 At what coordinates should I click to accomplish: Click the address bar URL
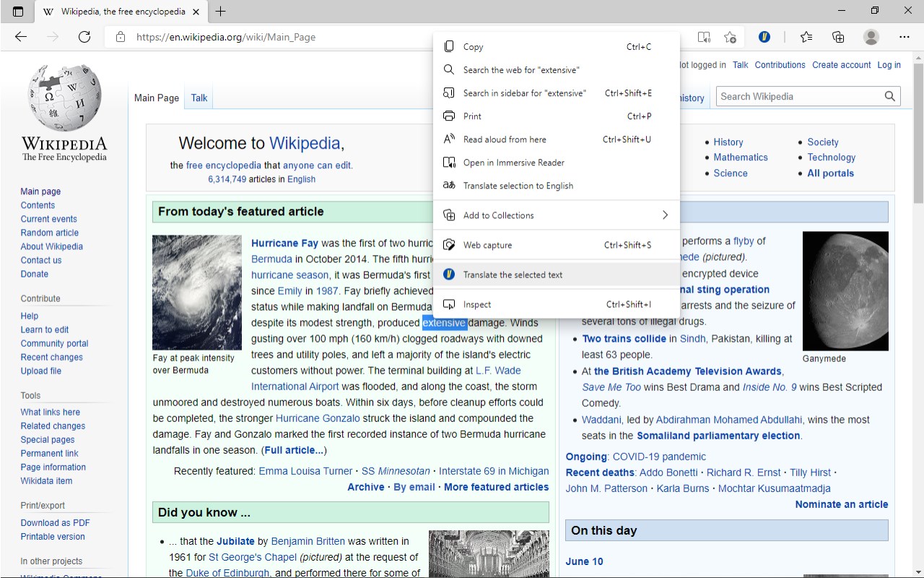pos(226,37)
